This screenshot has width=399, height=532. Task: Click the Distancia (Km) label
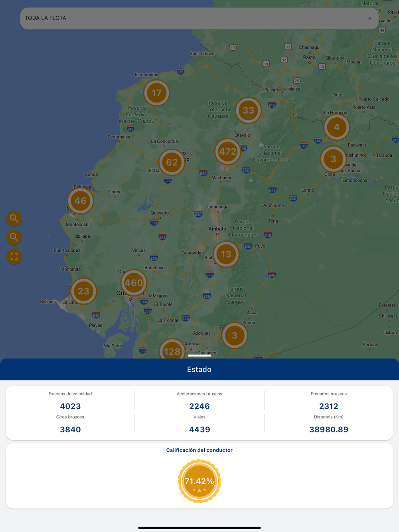(329, 417)
